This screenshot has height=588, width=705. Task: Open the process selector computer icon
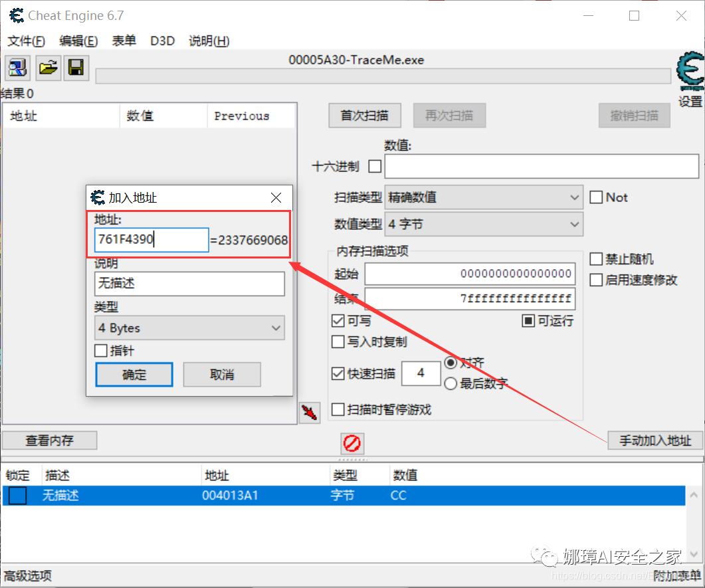[x=17, y=68]
